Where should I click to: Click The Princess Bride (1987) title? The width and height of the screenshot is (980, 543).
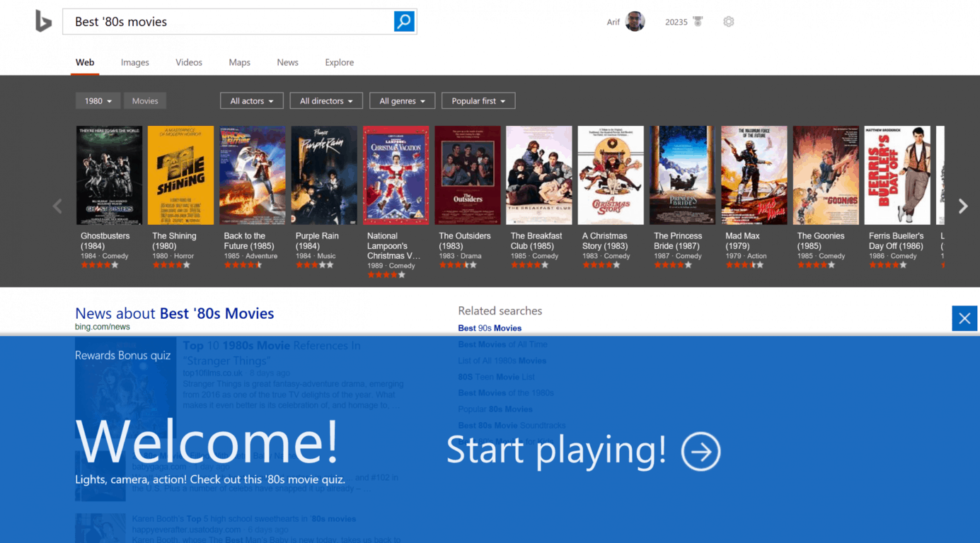[x=678, y=241]
